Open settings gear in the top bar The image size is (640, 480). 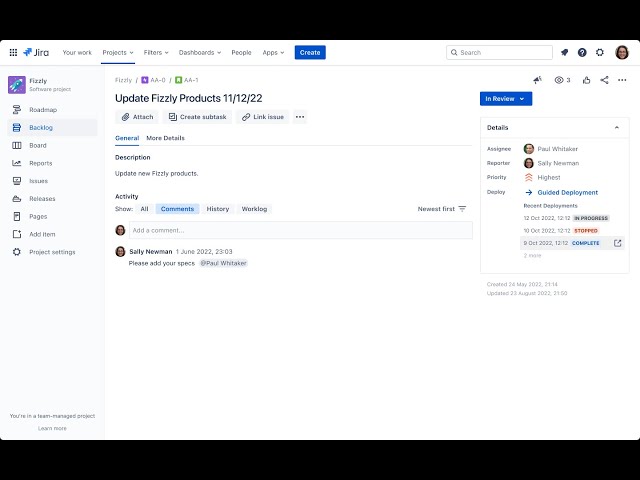600,52
